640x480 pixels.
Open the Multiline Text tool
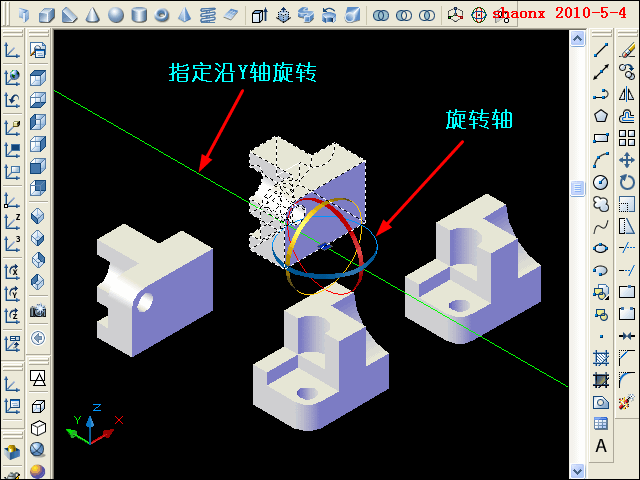coord(601,446)
